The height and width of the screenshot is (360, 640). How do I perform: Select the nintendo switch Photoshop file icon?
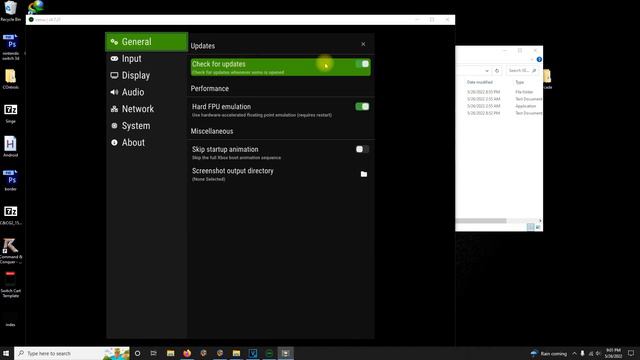11,47
